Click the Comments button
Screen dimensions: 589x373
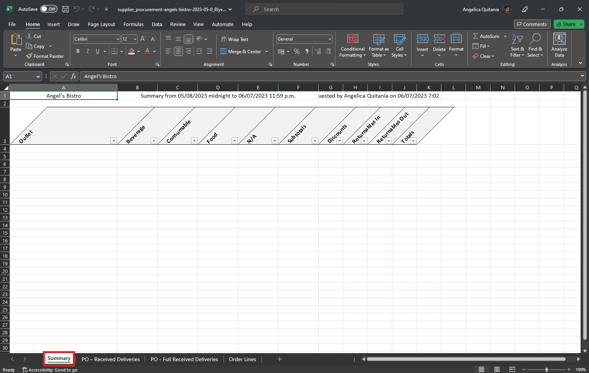[x=532, y=24]
